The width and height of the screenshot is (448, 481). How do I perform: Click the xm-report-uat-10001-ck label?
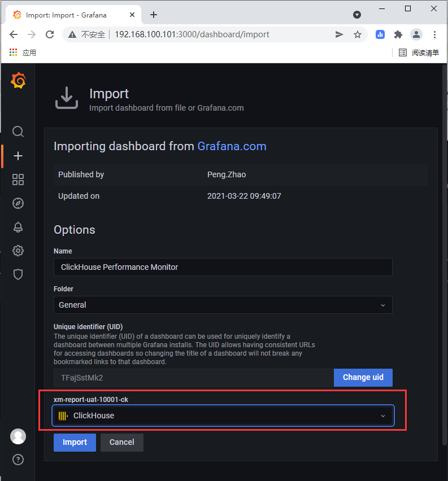click(x=91, y=399)
